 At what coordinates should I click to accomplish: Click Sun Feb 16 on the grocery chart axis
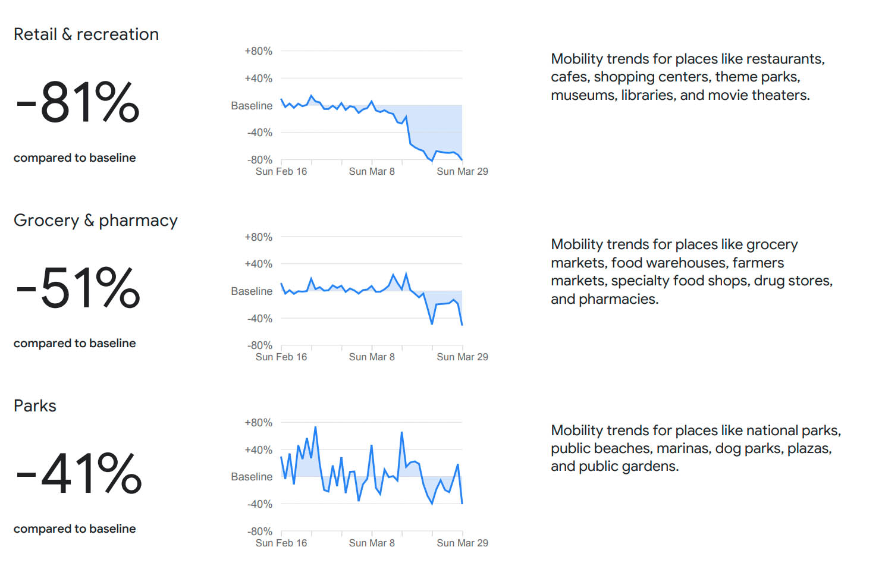point(281,357)
